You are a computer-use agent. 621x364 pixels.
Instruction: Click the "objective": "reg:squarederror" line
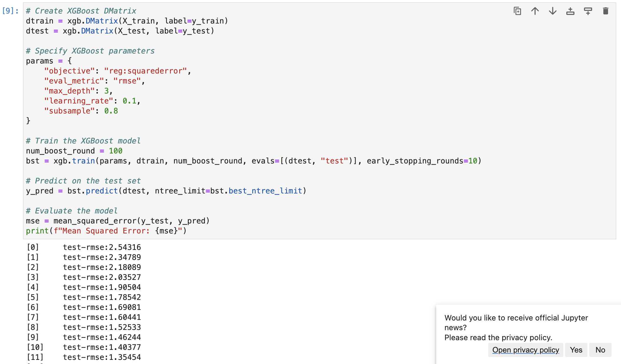[x=118, y=71]
